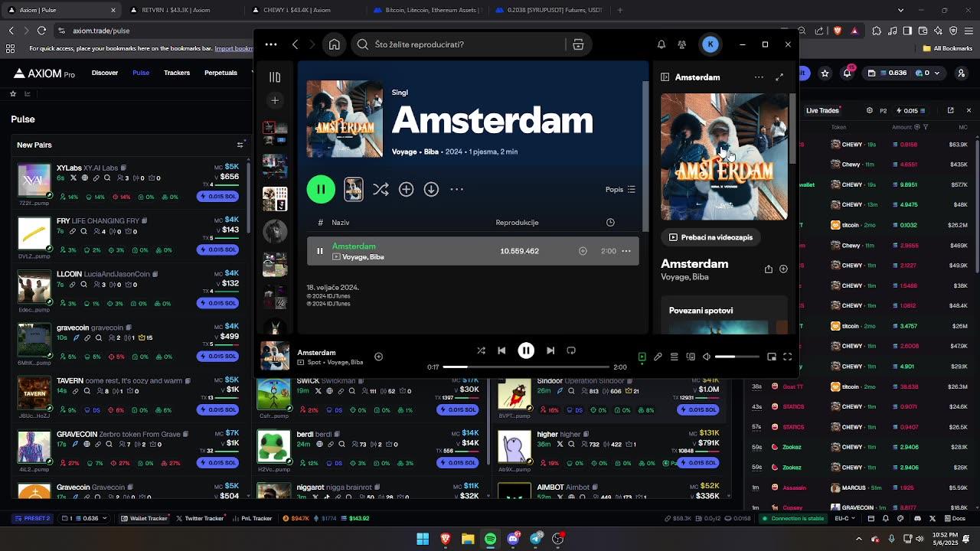Quick buy 0.015 SOL on TAVERN

coord(218,409)
